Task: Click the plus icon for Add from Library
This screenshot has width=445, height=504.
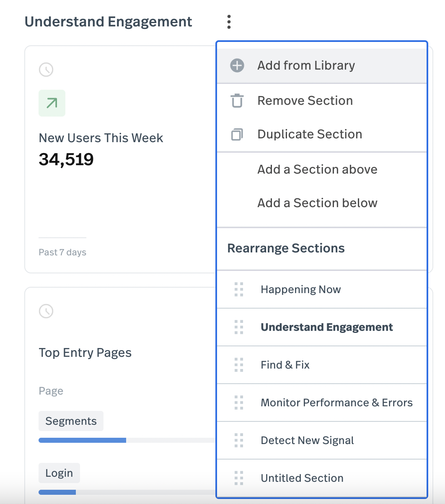Action: click(237, 65)
